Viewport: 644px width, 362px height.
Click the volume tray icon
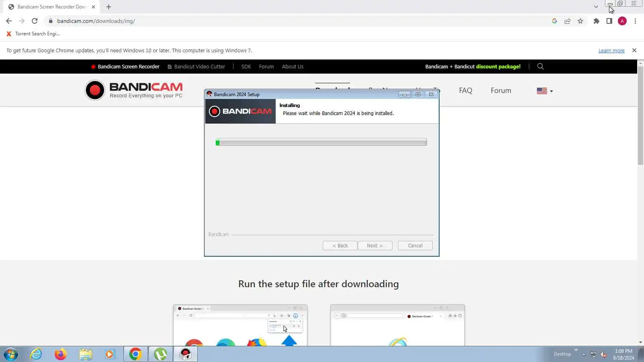(x=603, y=354)
